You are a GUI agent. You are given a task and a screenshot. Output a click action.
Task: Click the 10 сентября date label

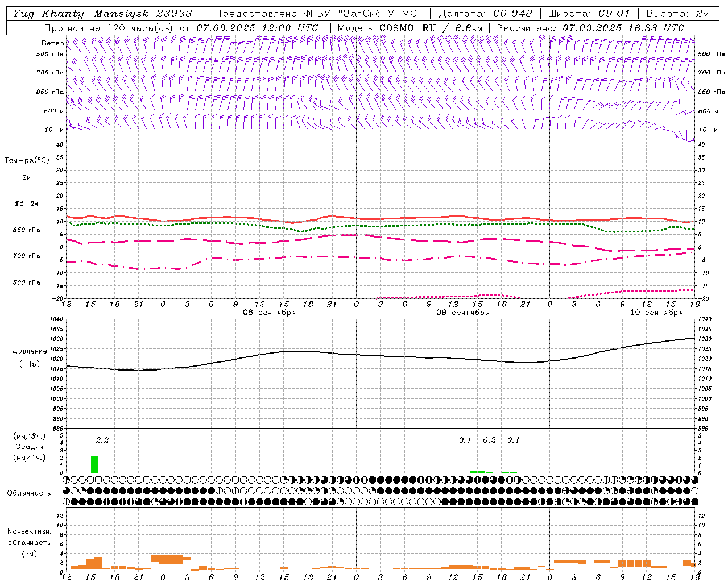[x=656, y=313]
